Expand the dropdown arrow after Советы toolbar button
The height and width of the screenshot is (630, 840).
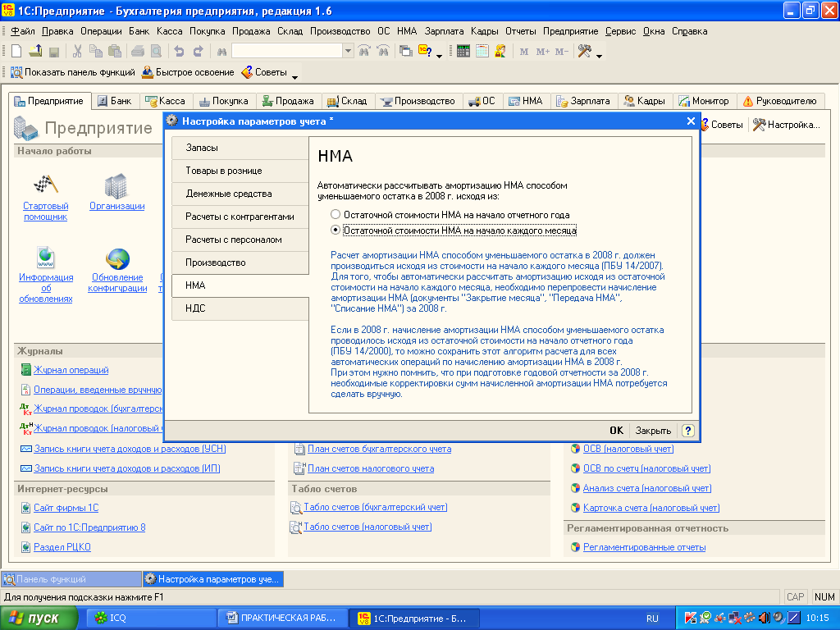(x=294, y=77)
